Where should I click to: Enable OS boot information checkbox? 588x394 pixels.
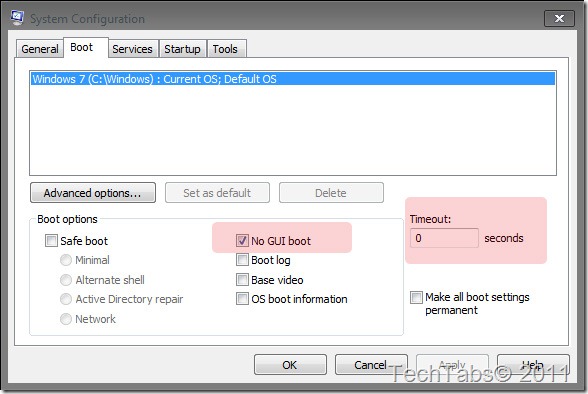coord(242,299)
